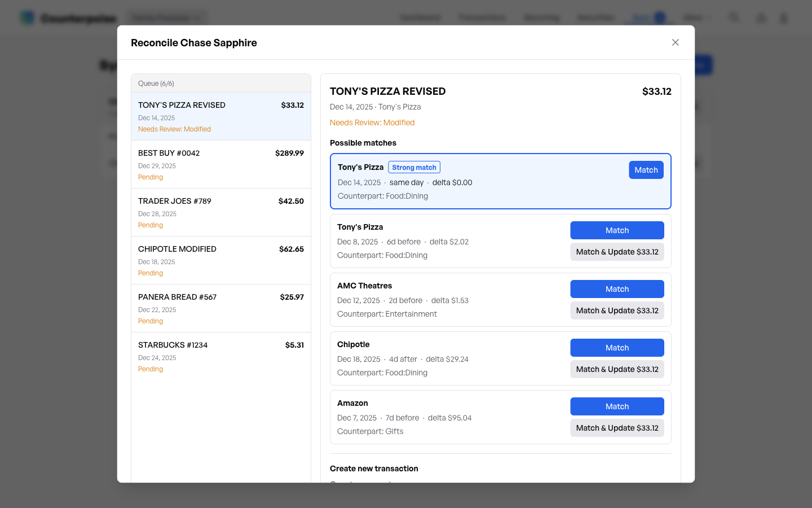The image size is (812, 508).
Task: Click the Pending status under BEST BUY #0042
Action: 151,177
